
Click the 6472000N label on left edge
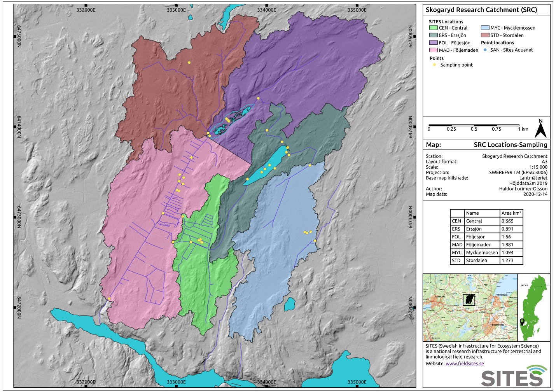[x=19, y=307]
